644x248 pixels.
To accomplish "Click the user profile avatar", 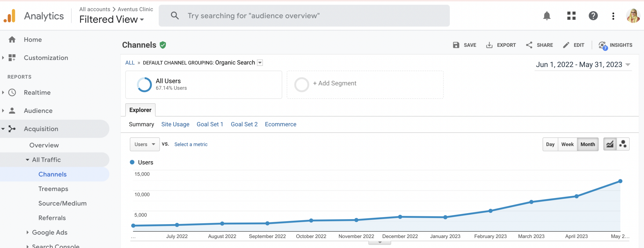I will coord(633,16).
